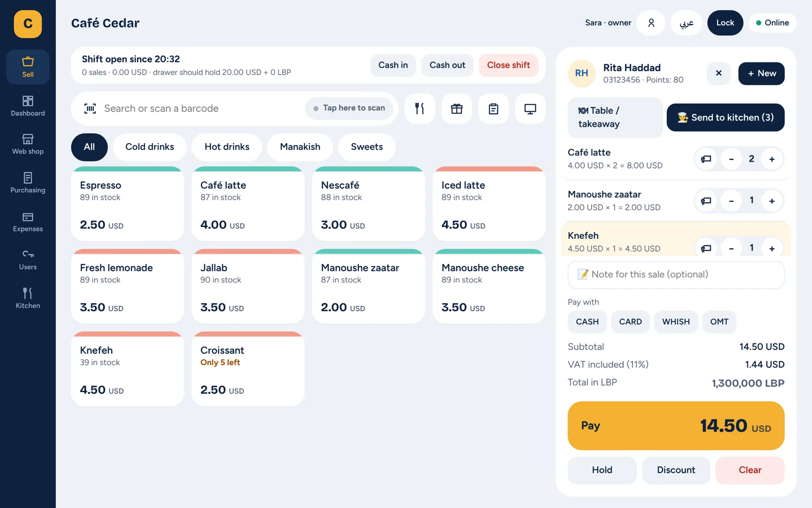Click the sale note field
Viewport: 812px width, 508px height.
pos(676,275)
